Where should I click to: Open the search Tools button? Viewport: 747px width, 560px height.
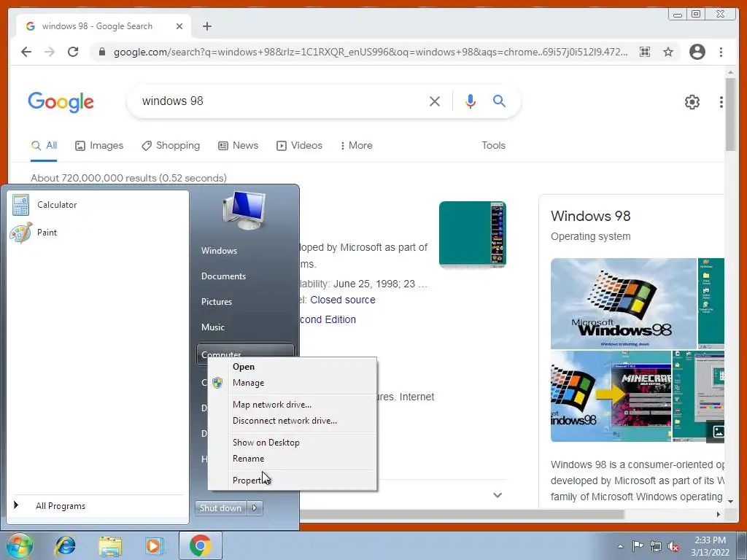493,146
